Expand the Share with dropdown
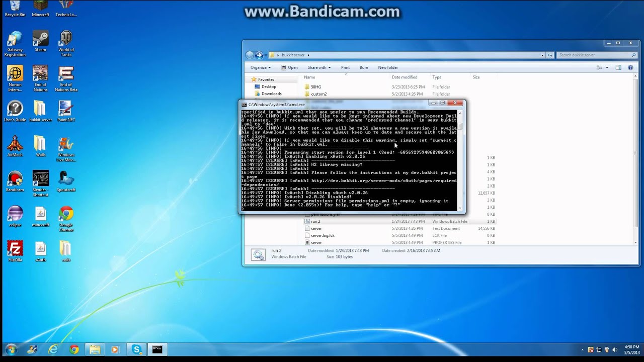 point(319,67)
